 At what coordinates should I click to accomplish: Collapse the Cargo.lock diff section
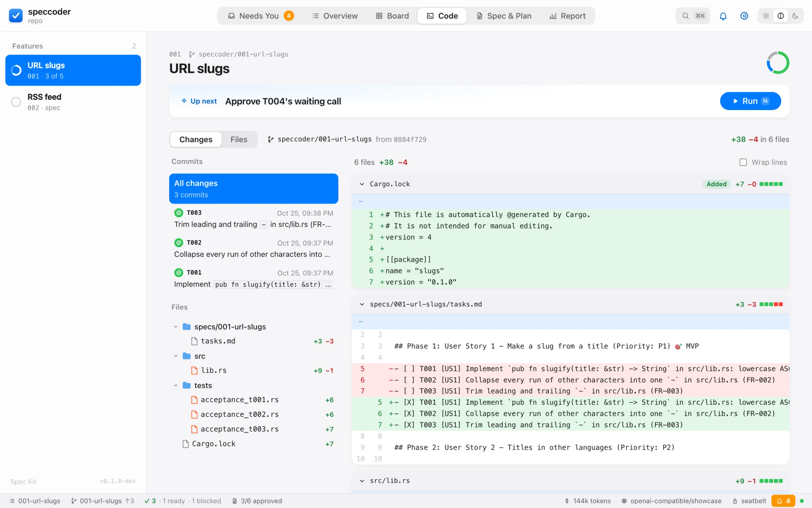[x=362, y=184]
